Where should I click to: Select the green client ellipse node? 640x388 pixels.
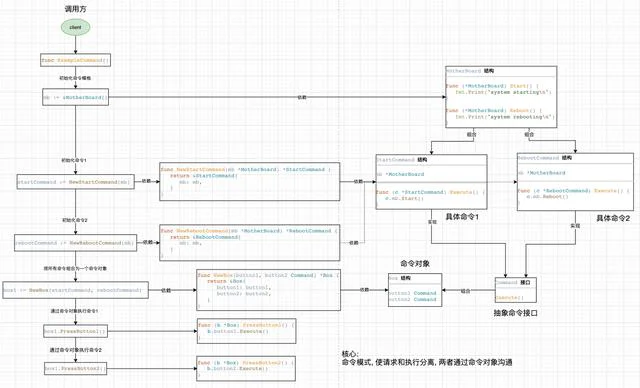point(76,27)
